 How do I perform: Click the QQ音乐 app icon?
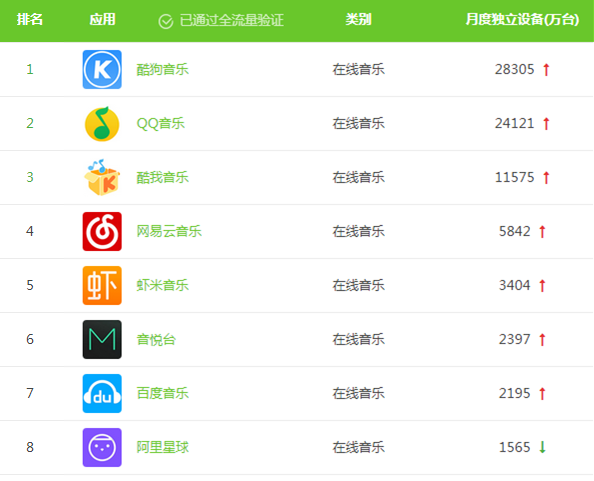(x=102, y=123)
